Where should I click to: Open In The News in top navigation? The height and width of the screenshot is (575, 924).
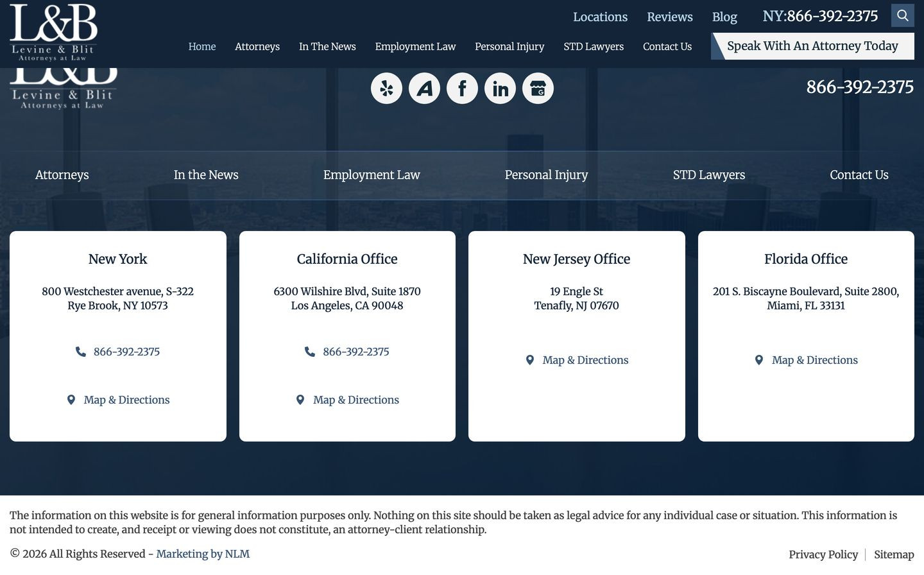[x=327, y=46]
